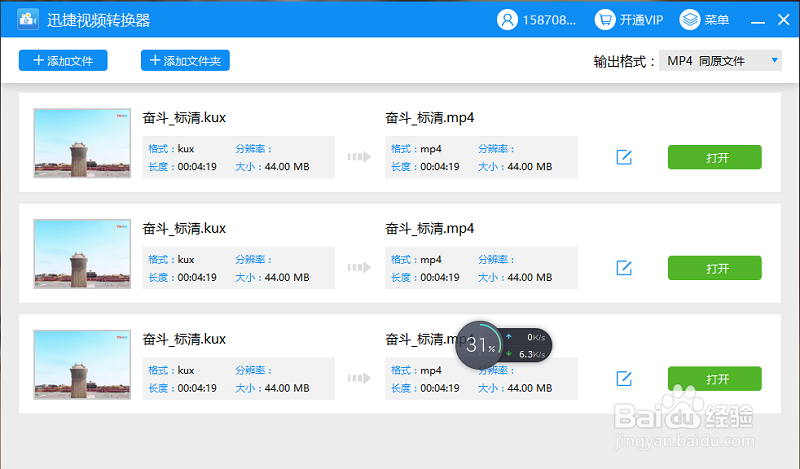Click second row output duration 00:04:19
800x469 pixels.
pos(440,278)
